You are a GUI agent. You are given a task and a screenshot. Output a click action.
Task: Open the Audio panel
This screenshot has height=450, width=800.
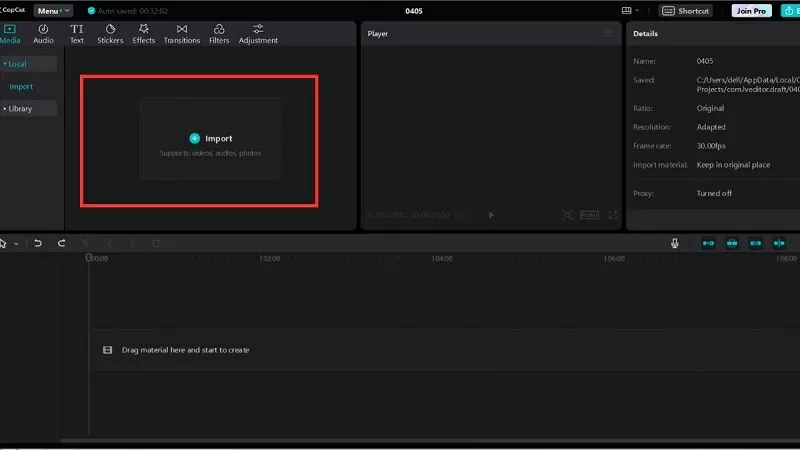[x=43, y=34]
